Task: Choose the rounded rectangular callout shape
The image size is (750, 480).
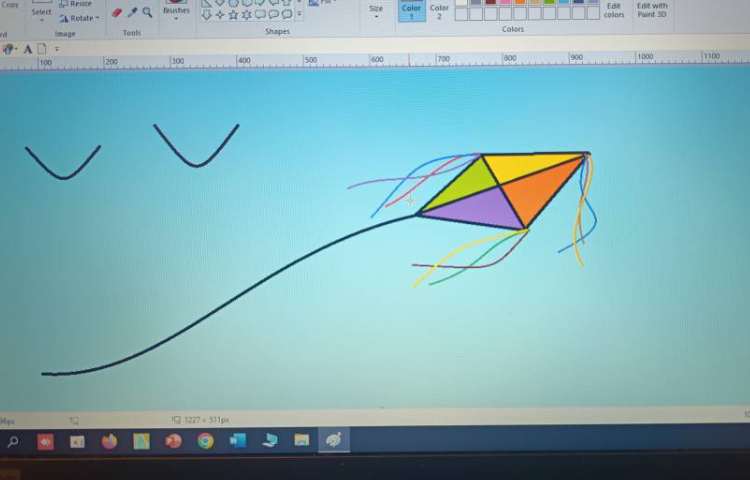Action: [260, 15]
